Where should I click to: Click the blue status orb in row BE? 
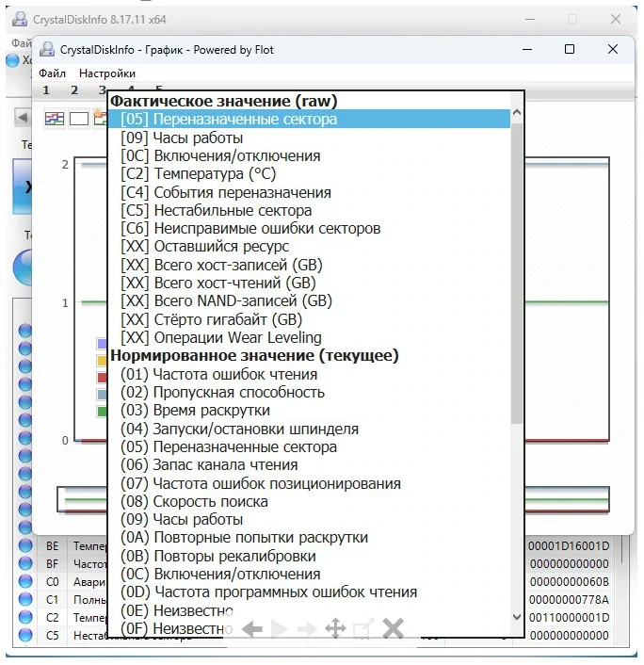click(x=25, y=545)
